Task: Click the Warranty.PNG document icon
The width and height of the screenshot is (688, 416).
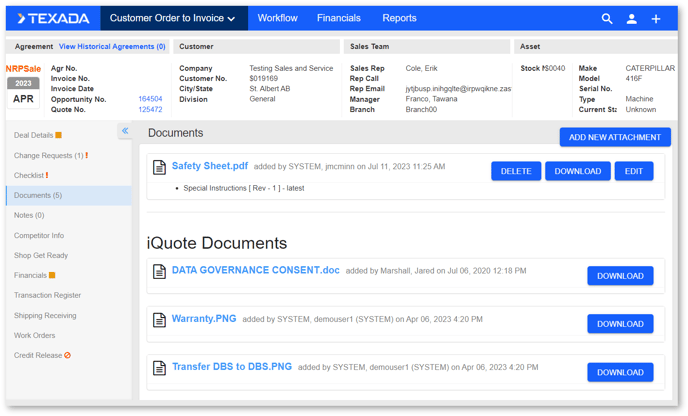Action: (x=159, y=320)
